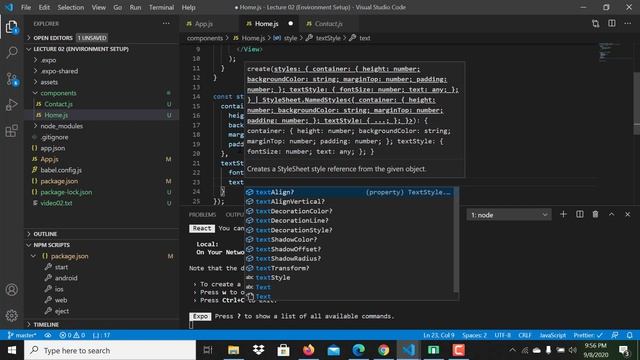Expand the Timeline section
This screenshot has height=360, width=640.
[x=101, y=324]
